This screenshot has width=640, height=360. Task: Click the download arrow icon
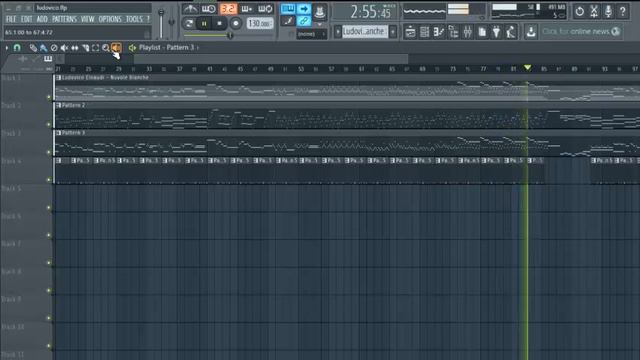point(531,31)
